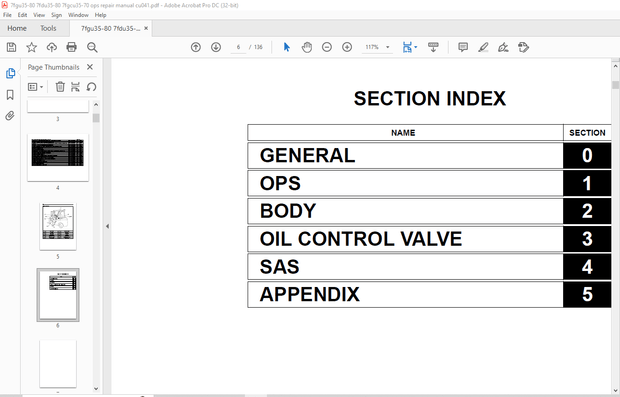Close the 7fgu35-80 document tab
620x397 pixels.
pyautogui.click(x=146, y=28)
